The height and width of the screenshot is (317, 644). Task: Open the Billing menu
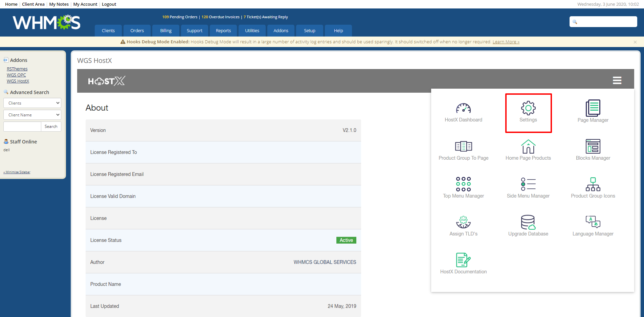tap(165, 30)
